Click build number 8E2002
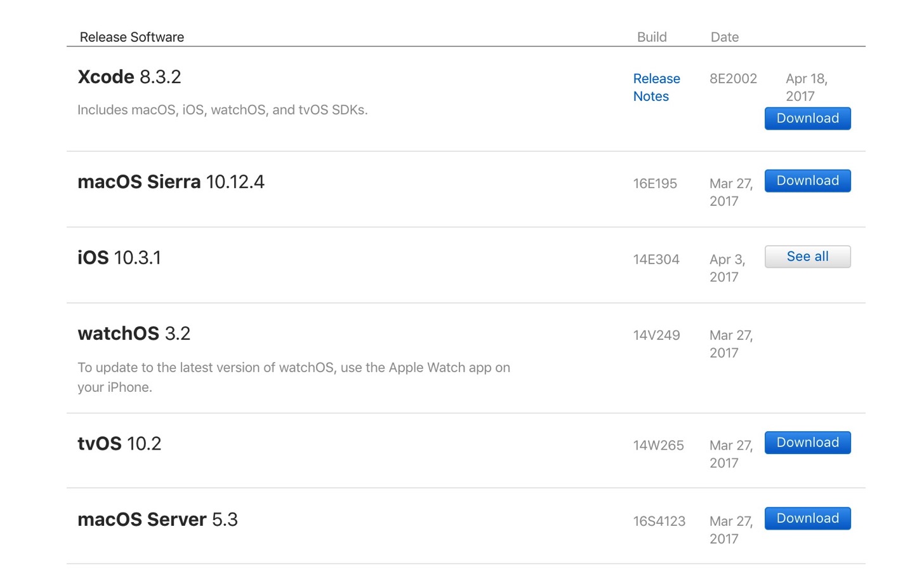The height and width of the screenshot is (583, 924). pos(733,79)
